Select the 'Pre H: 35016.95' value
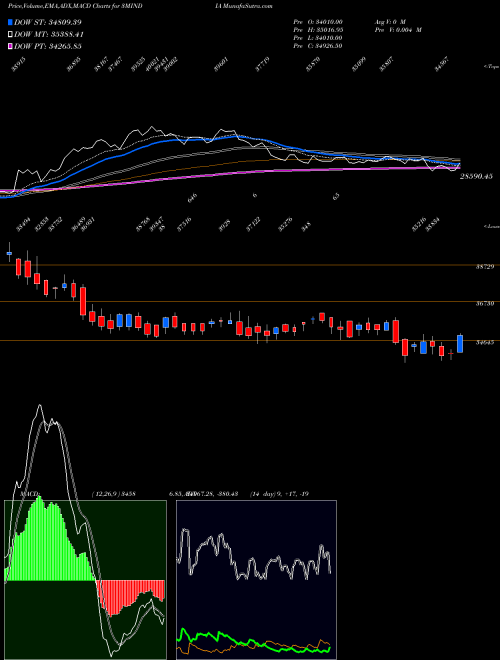Image resolution: width=500 pixels, height=660 pixels. tap(318, 30)
